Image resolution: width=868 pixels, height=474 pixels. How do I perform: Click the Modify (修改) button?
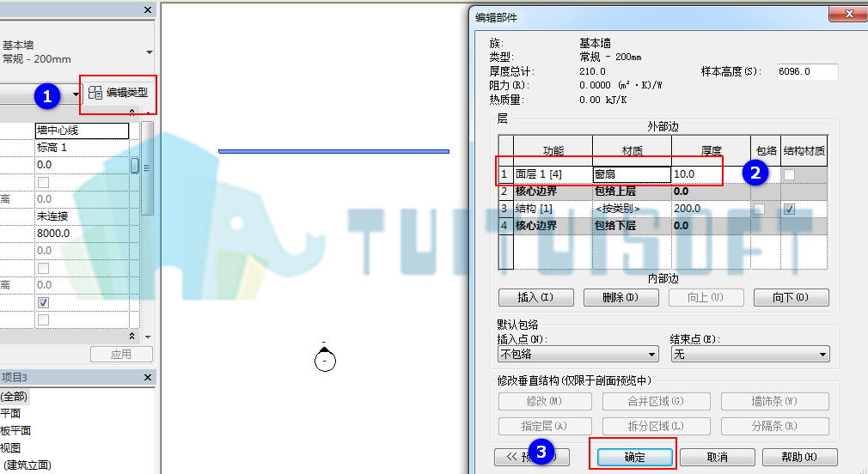pyautogui.click(x=545, y=401)
